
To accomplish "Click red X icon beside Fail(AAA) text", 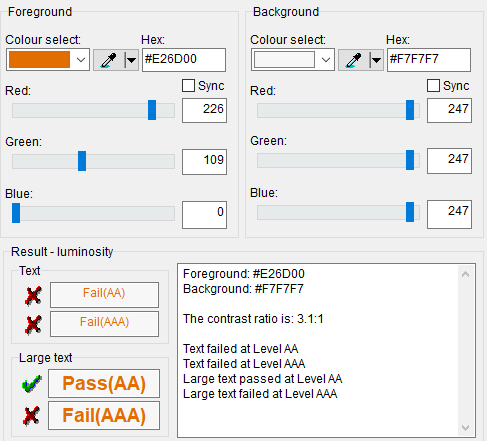I will pos(33,324).
